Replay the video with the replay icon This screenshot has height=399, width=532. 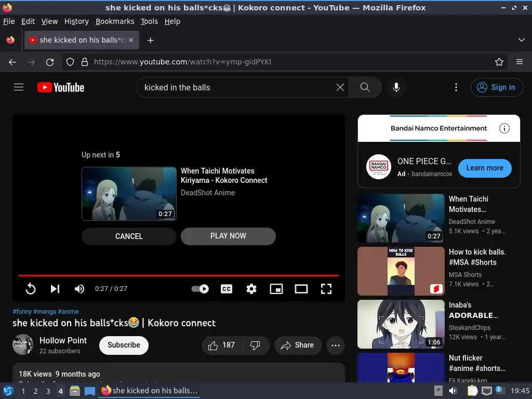[31, 289]
